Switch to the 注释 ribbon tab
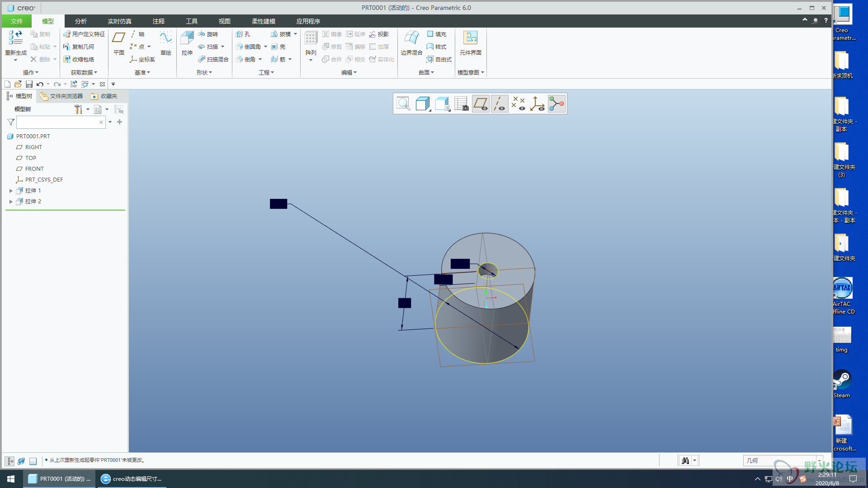The height and width of the screenshot is (488, 868). (159, 21)
